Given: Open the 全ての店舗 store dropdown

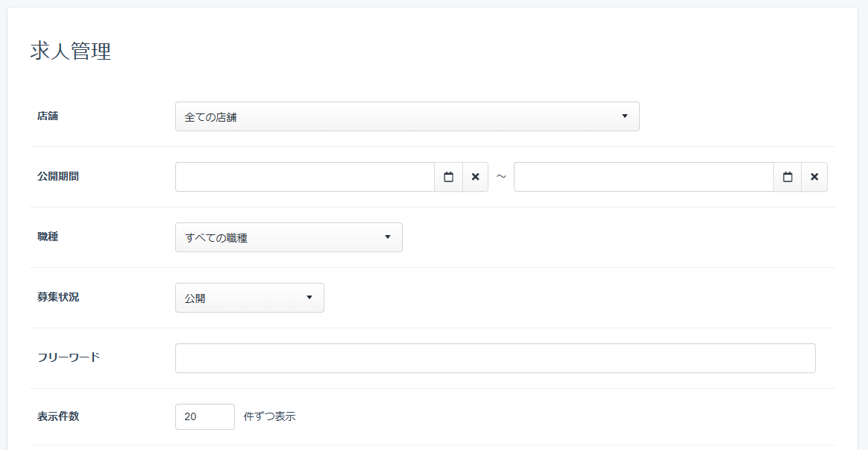Looking at the screenshot, I should click(406, 116).
